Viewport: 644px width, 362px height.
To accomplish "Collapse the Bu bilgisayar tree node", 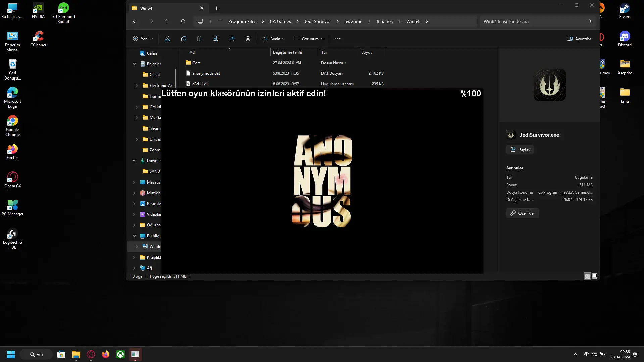I will (x=134, y=236).
